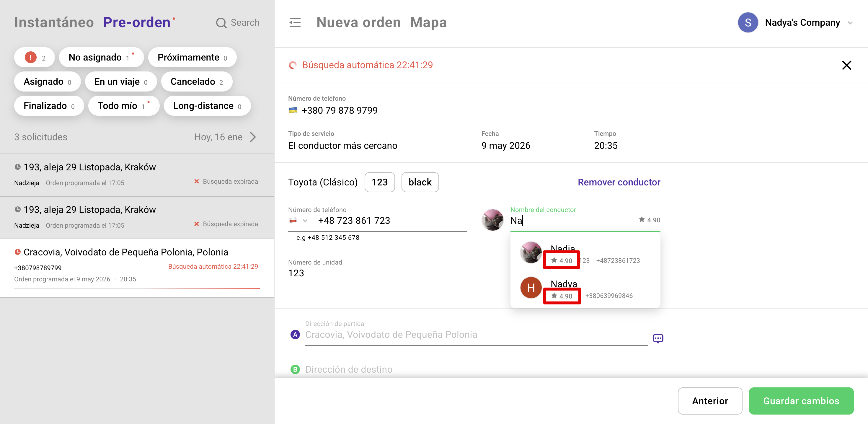Switch to the Instantáneo tab

[x=54, y=22]
